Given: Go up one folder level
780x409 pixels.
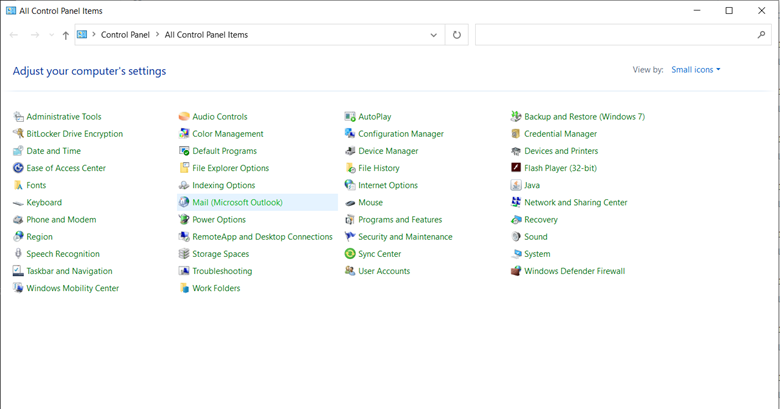Looking at the screenshot, I should 65,35.
